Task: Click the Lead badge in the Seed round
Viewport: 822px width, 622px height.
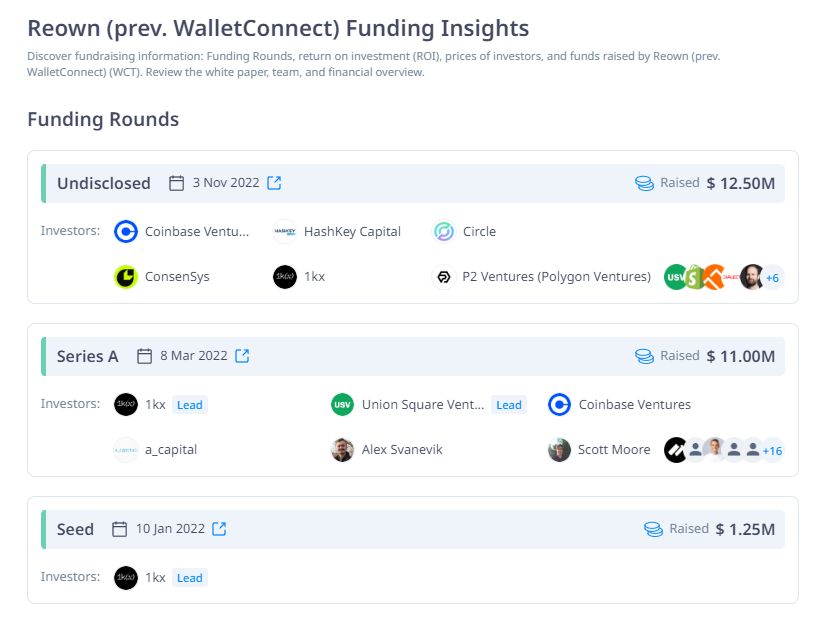Action: tap(190, 578)
